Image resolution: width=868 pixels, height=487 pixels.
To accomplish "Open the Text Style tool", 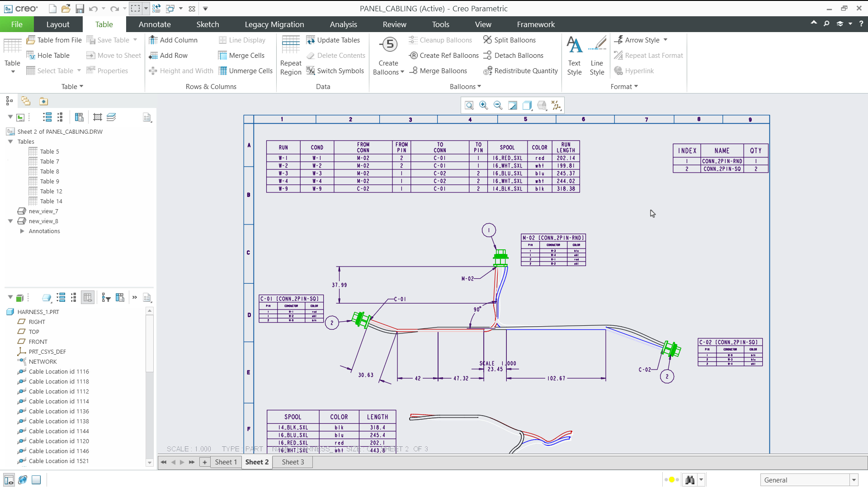I will point(574,56).
